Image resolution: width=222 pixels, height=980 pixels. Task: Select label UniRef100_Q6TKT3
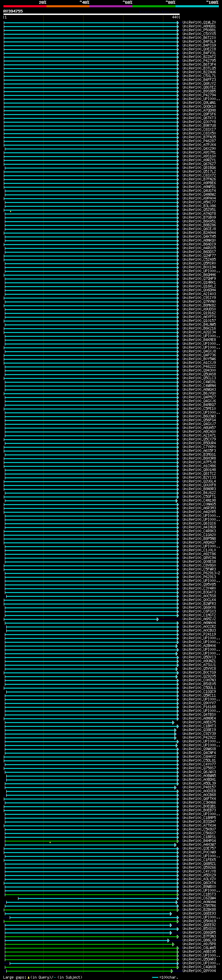(x=199, y=118)
